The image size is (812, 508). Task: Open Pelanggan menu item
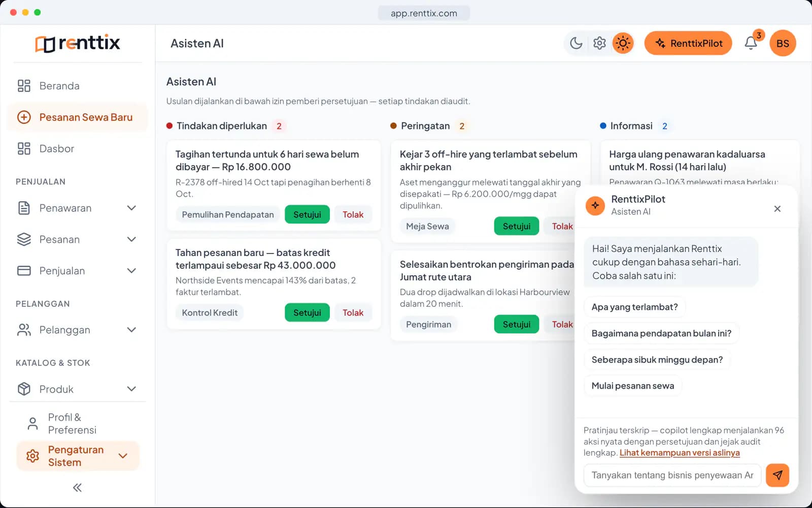(x=77, y=330)
